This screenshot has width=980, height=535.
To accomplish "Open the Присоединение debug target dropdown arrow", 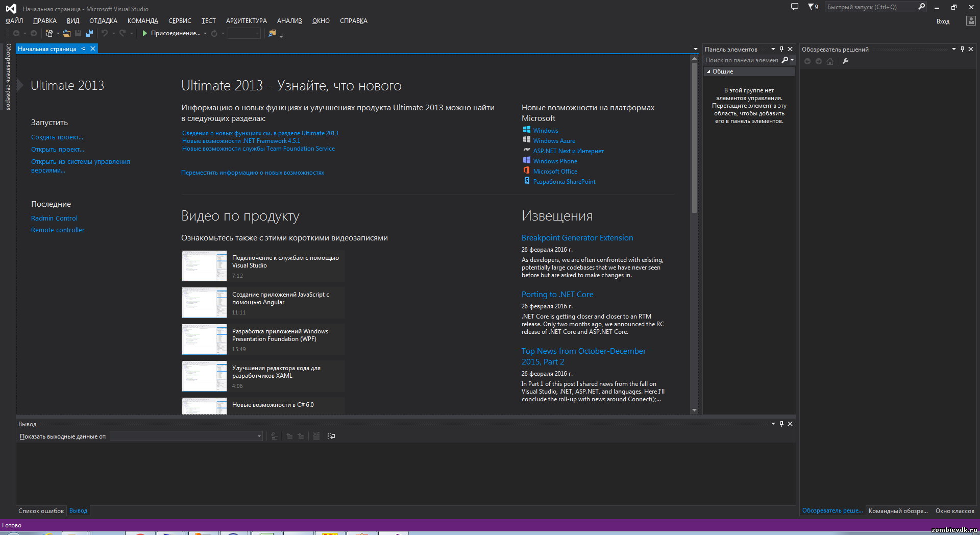I will (205, 34).
